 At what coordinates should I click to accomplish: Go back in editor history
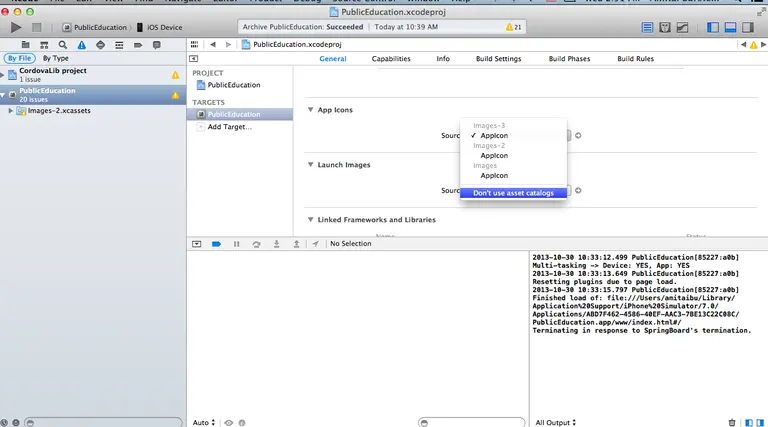[213, 45]
